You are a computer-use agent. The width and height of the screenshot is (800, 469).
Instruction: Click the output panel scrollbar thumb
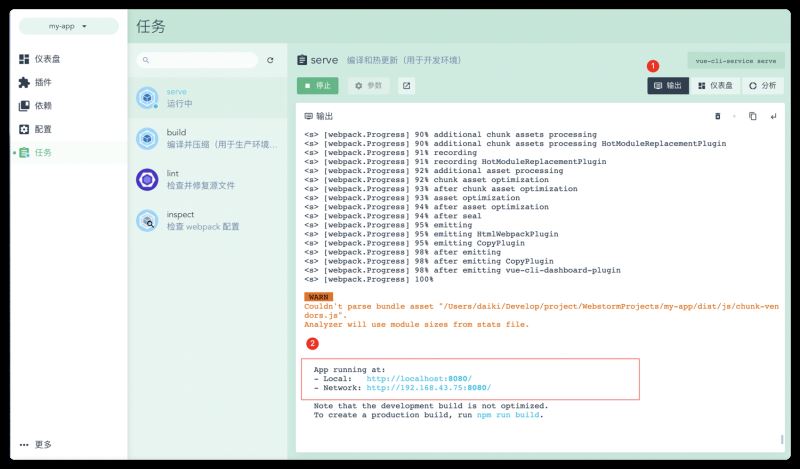pos(782,439)
